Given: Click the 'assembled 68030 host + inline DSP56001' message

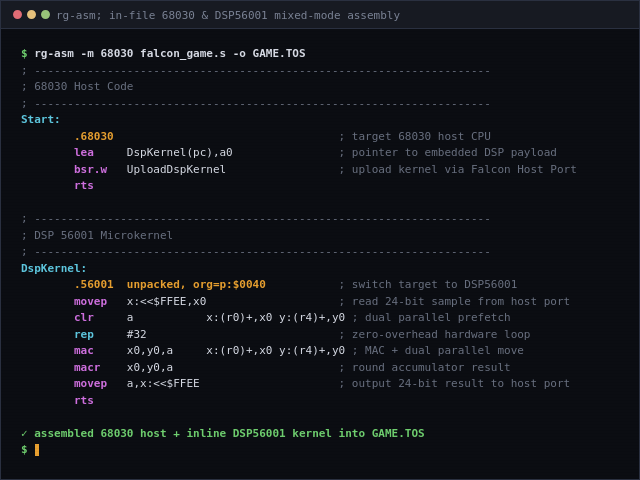Looking at the screenshot, I should coord(160,433).
